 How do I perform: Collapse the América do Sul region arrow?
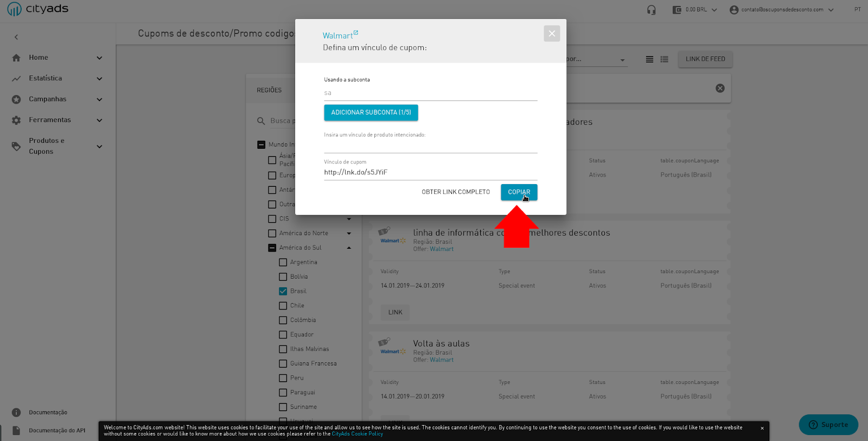[x=349, y=248]
